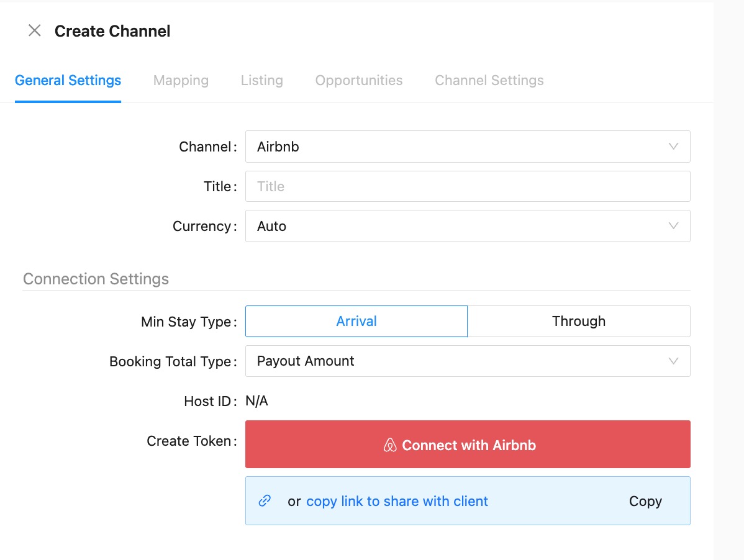This screenshot has width=744, height=560.
Task: Click the Copy button
Action: (645, 501)
